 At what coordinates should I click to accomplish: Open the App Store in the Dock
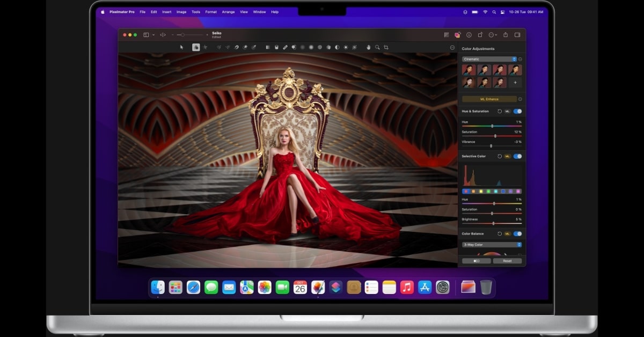(425, 288)
